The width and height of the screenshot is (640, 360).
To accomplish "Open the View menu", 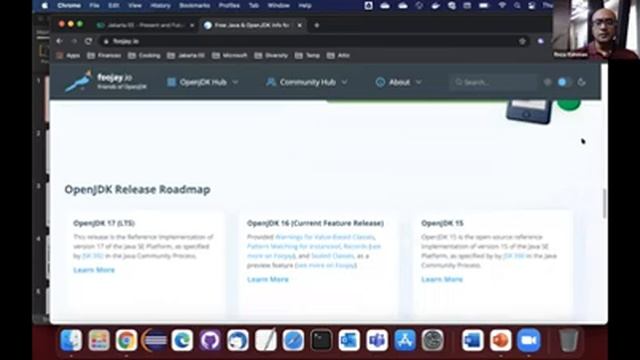I will tap(135, 6).
